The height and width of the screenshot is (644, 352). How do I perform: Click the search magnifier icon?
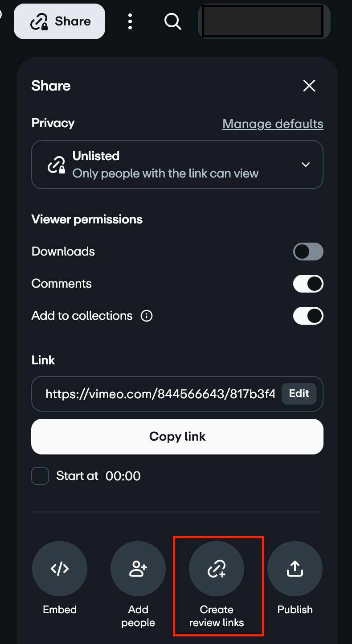coord(172,21)
